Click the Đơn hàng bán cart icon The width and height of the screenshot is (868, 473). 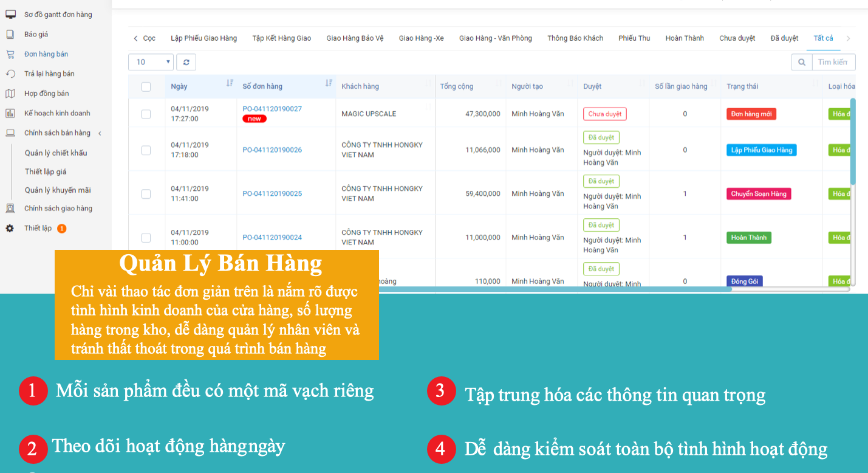[10, 54]
